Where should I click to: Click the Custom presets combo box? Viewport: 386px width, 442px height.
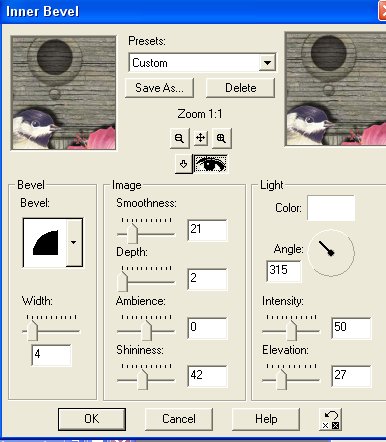coord(202,62)
